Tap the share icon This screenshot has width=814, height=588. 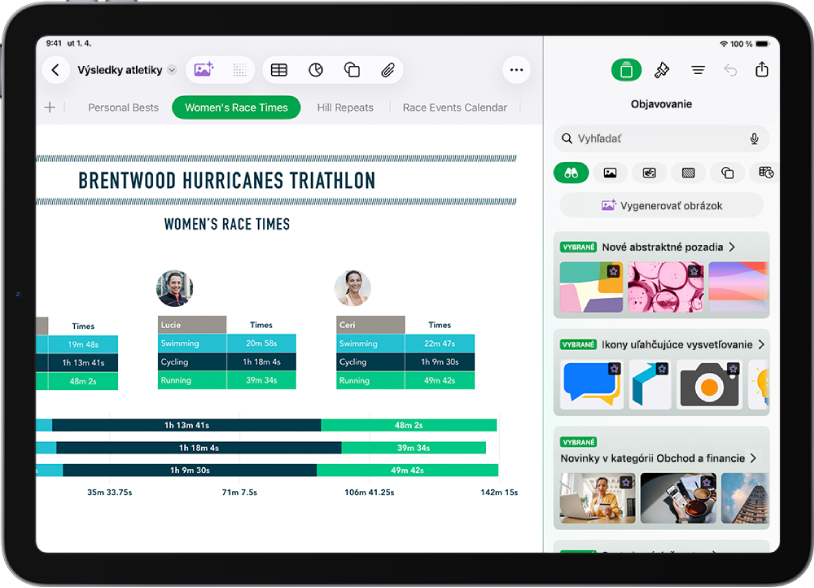[762, 69]
